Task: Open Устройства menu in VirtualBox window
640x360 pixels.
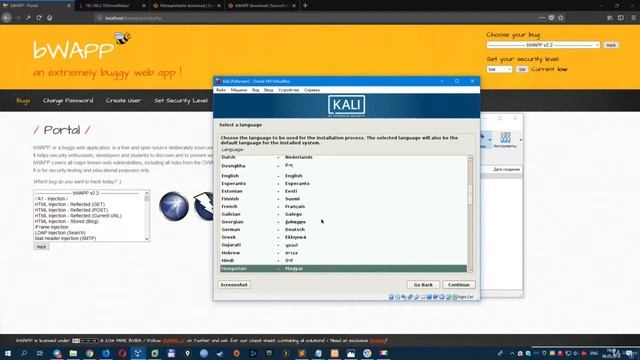Action: tap(289, 90)
